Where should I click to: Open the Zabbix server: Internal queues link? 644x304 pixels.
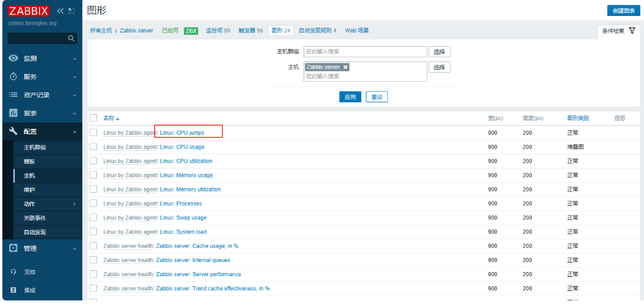[x=193, y=260]
